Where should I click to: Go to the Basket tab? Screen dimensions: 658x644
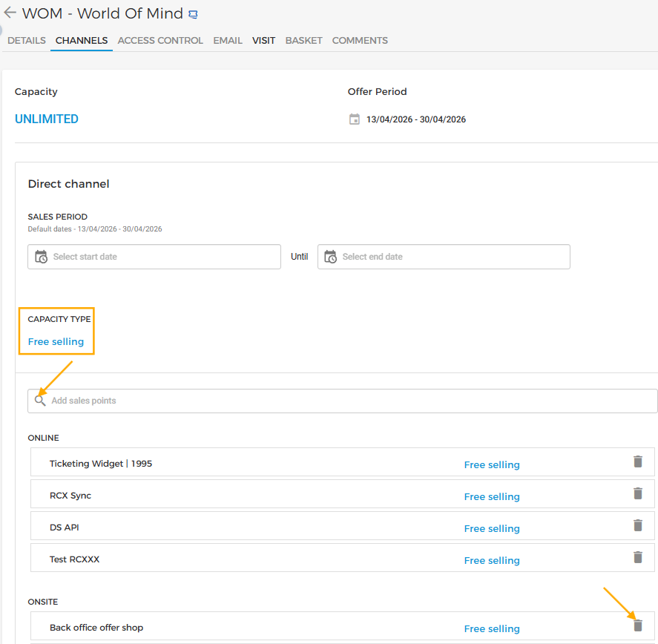tap(303, 41)
